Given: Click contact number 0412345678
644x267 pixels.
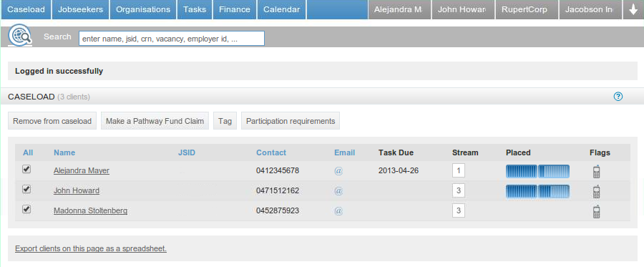Looking at the screenshot, I should pyautogui.click(x=278, y=170).
